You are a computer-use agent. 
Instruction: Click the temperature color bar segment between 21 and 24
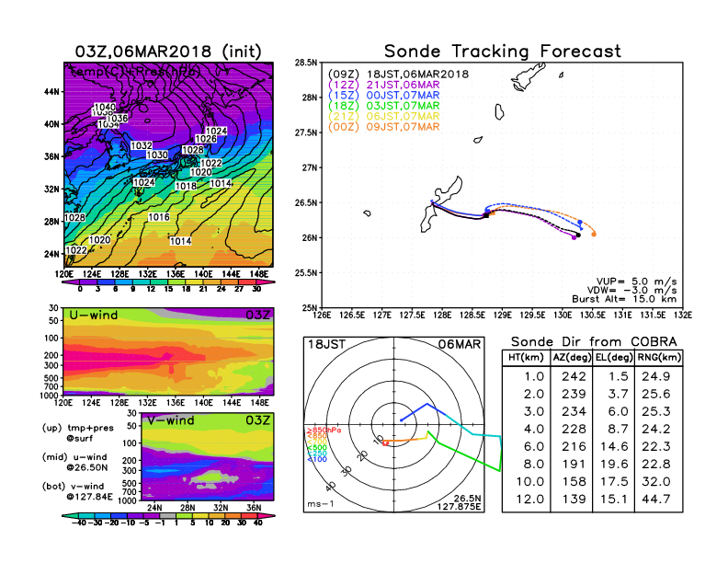(212, 282)
